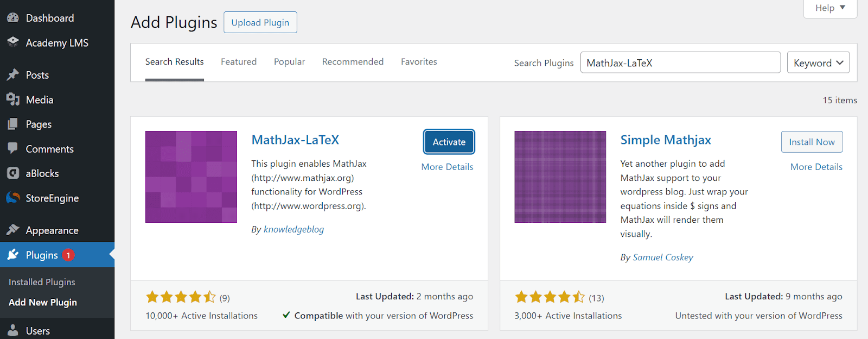Click 'Last Updated: 2 months ago' text

414,296
